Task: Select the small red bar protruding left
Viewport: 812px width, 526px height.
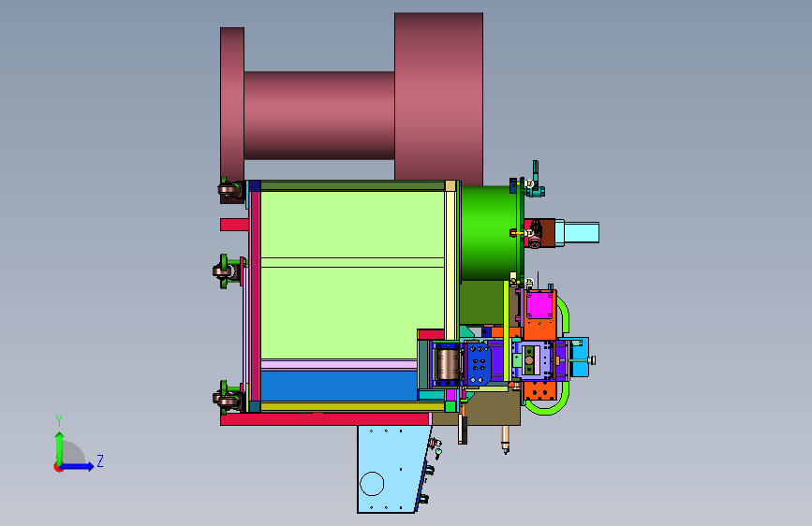Action: click(x=234, y=225)
